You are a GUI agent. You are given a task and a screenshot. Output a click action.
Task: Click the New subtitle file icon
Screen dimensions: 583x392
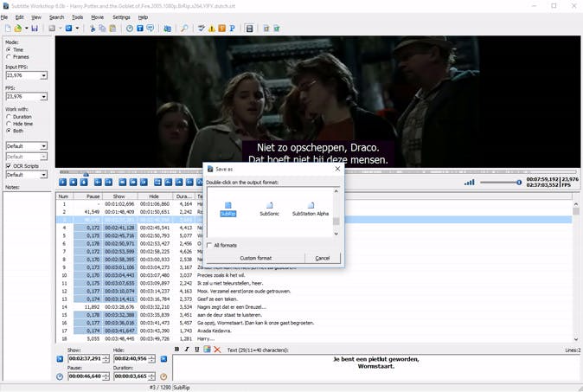[8, 29]
